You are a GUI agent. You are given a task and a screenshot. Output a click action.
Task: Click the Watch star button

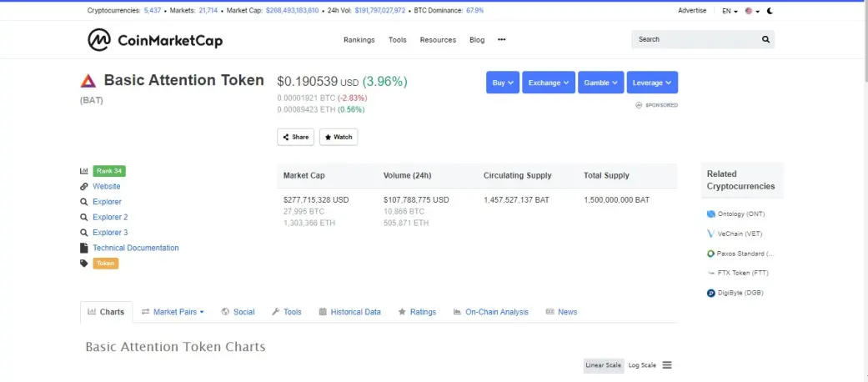[x=339, y=137]
